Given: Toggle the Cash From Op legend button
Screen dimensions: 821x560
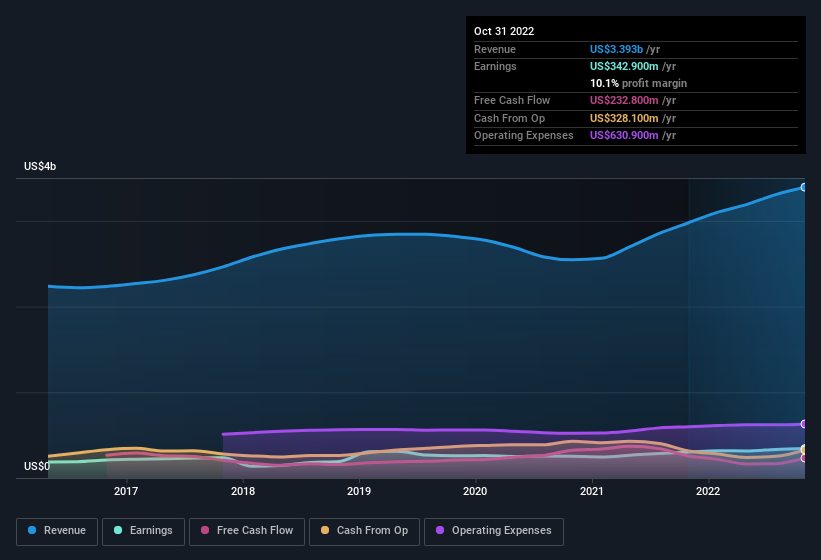Looking at the screenshot, I should (364, 531).
